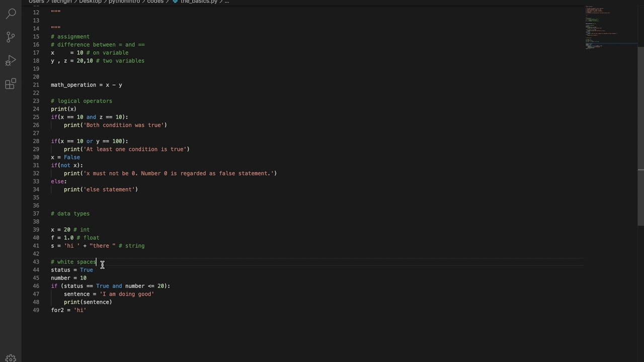Click '# difference between = and ==' comment
Viewport: 644px width, 362px height.
98,45
